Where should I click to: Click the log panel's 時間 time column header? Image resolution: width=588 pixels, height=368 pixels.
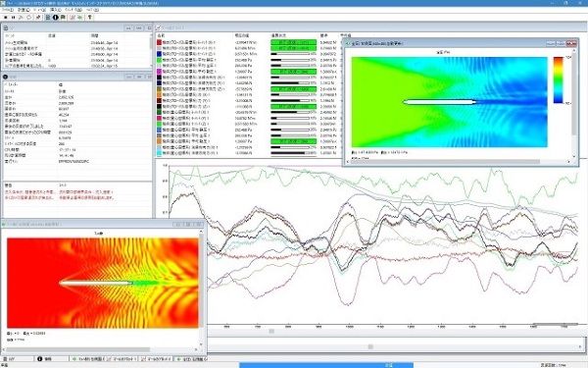(x=94, y=35)
